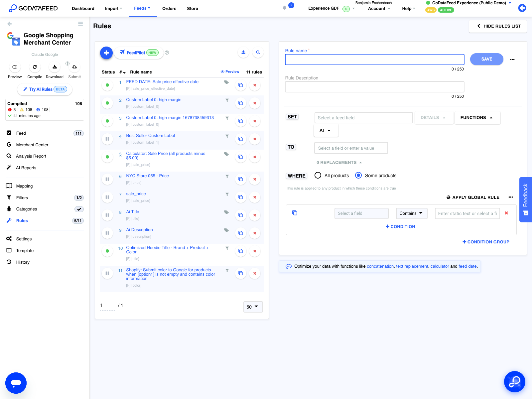Open the Help dropdown menu

coord(409,9)
